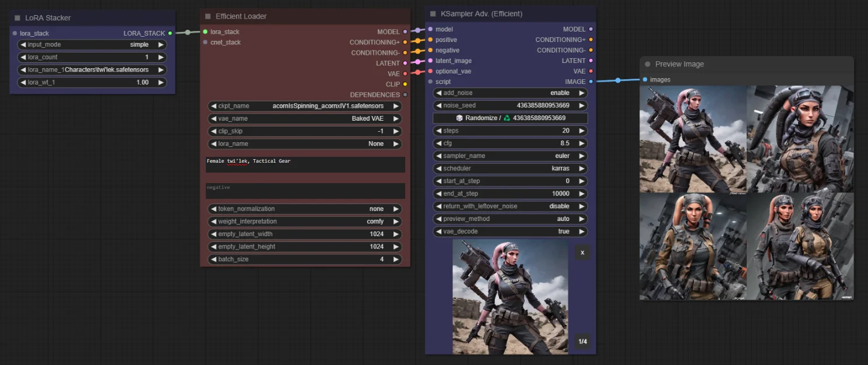868x365 pixels.
Task: Open the scheduler karras dropdown
Action: pos(510,169)
